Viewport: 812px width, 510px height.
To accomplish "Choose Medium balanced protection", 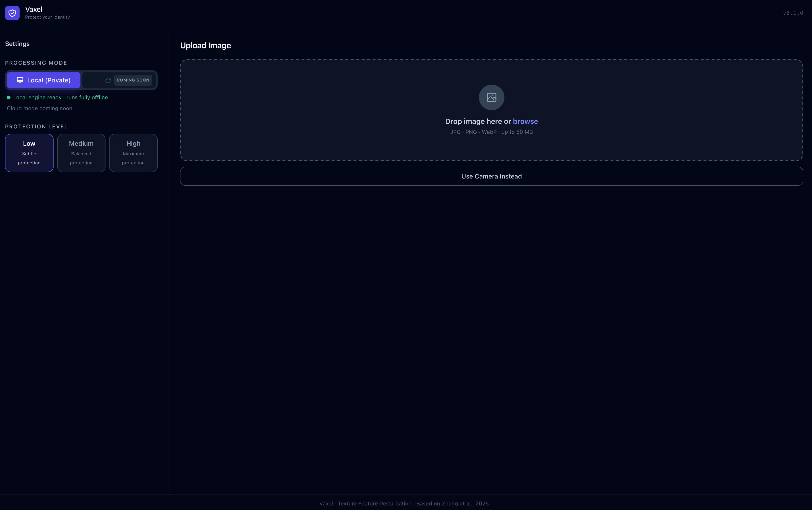I will (81, 153).
